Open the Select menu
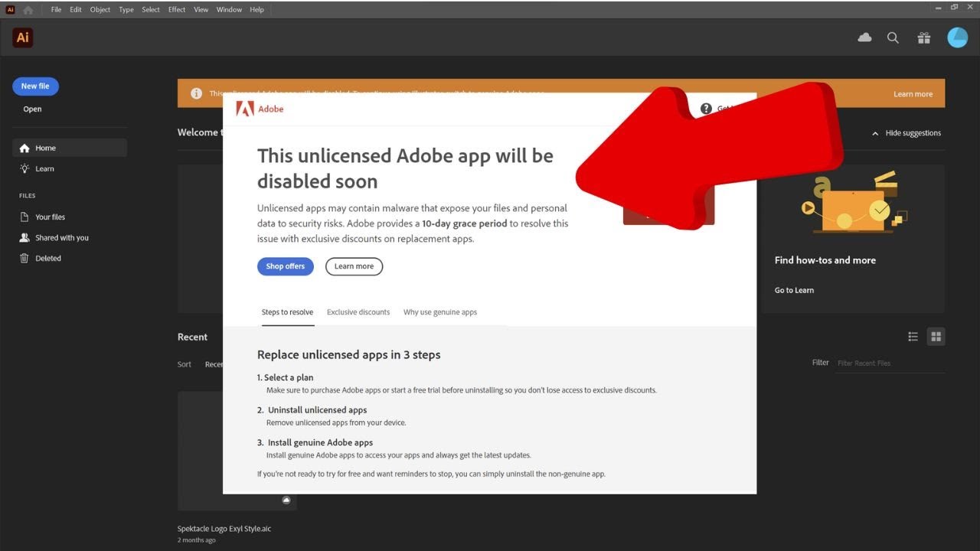This screenshot has width=980, height=551. (x=151, y=10)
